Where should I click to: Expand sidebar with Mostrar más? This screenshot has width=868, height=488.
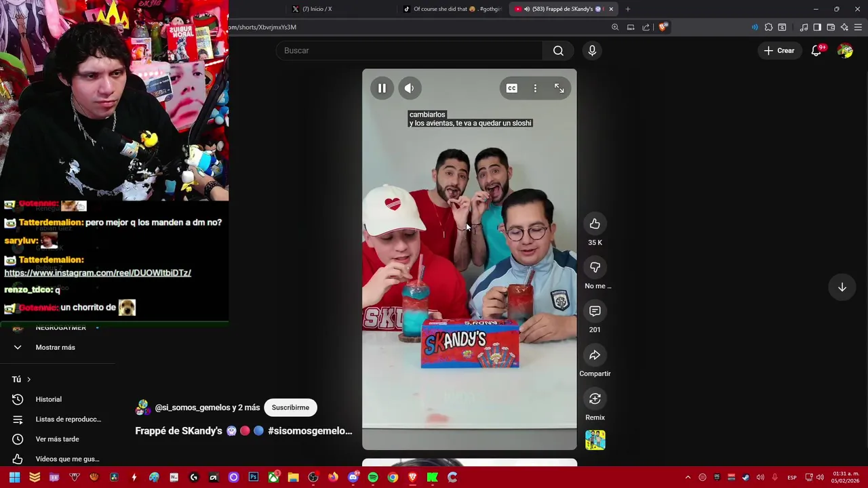(55, 347)
